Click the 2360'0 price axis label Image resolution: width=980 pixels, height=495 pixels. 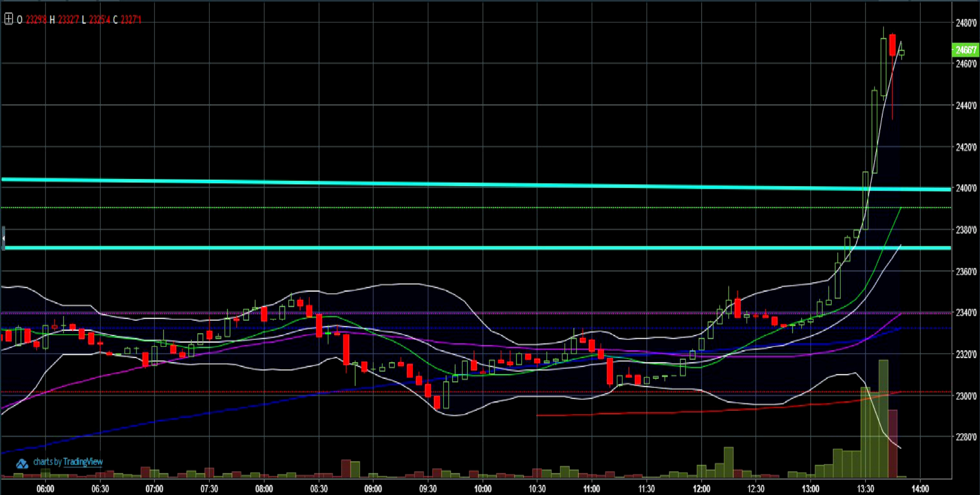click(966, 271)
